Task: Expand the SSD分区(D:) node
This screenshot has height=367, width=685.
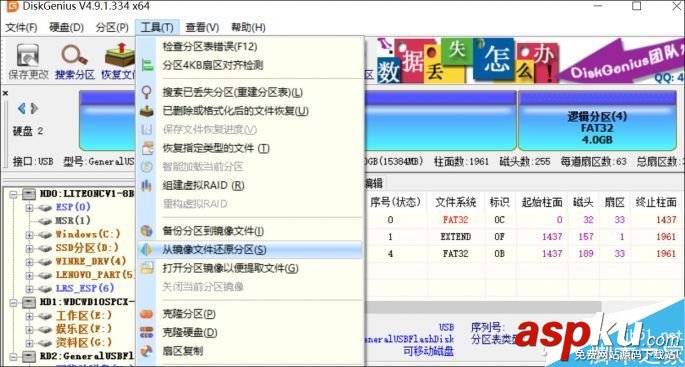Action: (x=29, y=248)
